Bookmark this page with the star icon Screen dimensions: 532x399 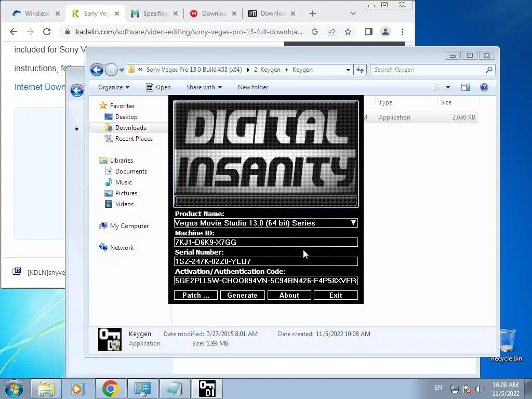pos(348,32)
